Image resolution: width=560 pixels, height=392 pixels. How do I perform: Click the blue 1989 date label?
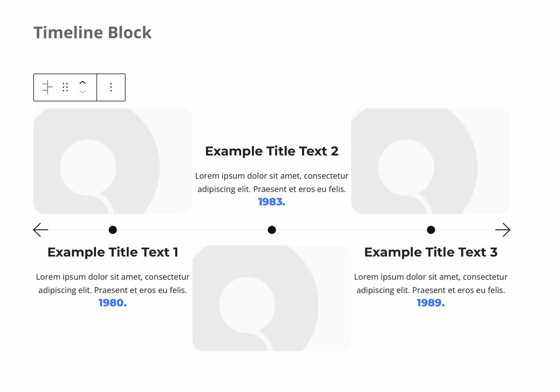click(431, 303)
